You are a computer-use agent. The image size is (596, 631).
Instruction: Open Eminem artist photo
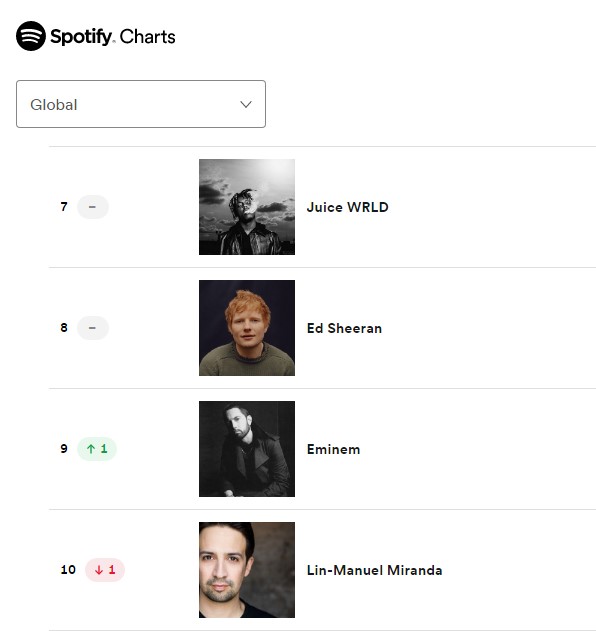[247, 449]
